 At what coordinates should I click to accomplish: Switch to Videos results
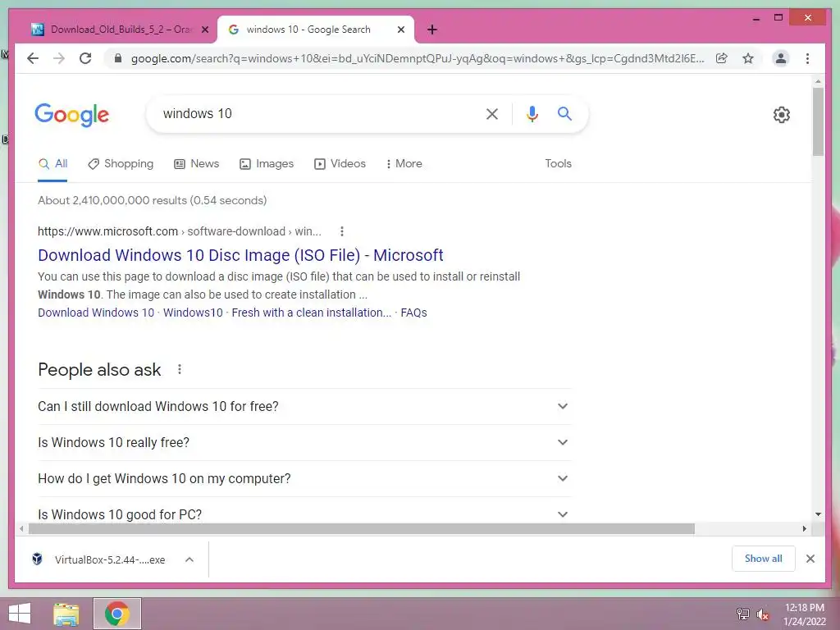(340, 164)
